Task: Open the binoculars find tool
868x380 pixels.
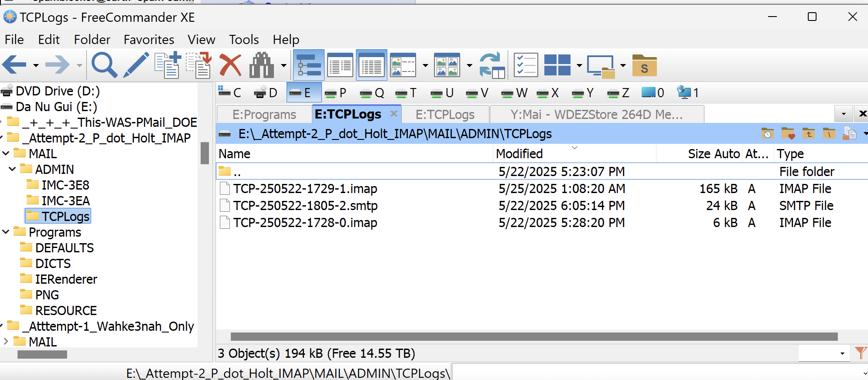Action: [x=261, y=65]
